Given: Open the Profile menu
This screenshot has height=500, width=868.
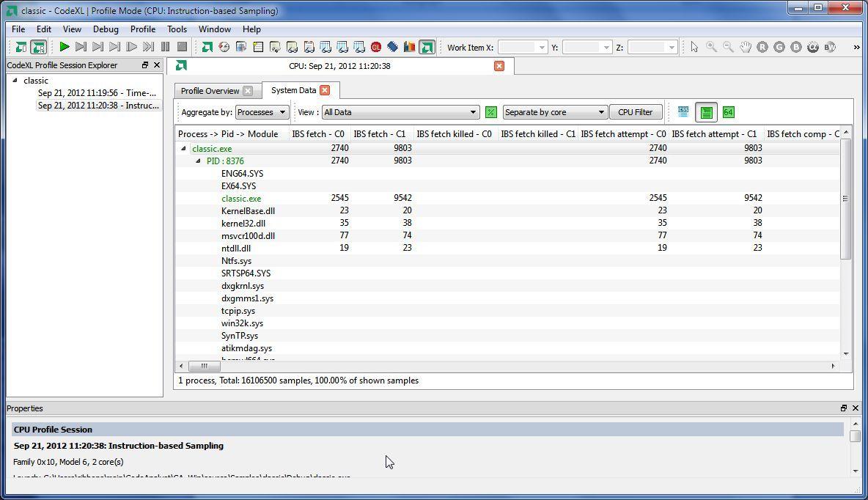Looking at the screenshot, I should 143,29.
